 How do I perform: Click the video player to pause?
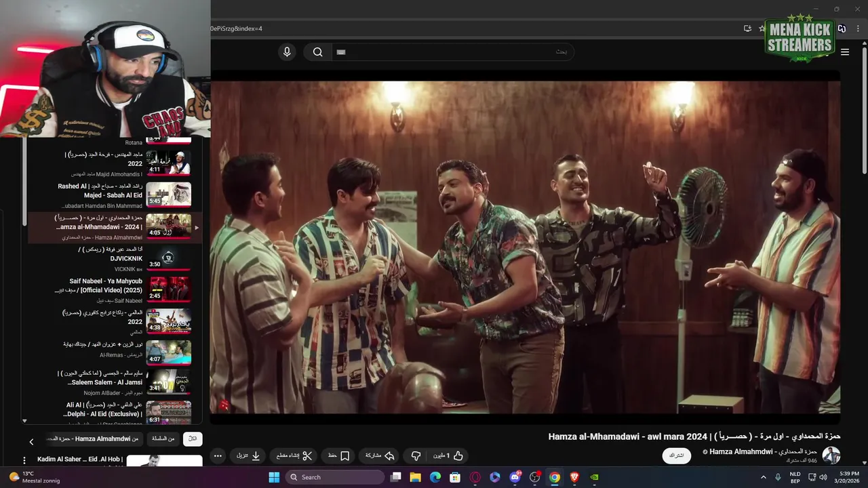[525, 247]
